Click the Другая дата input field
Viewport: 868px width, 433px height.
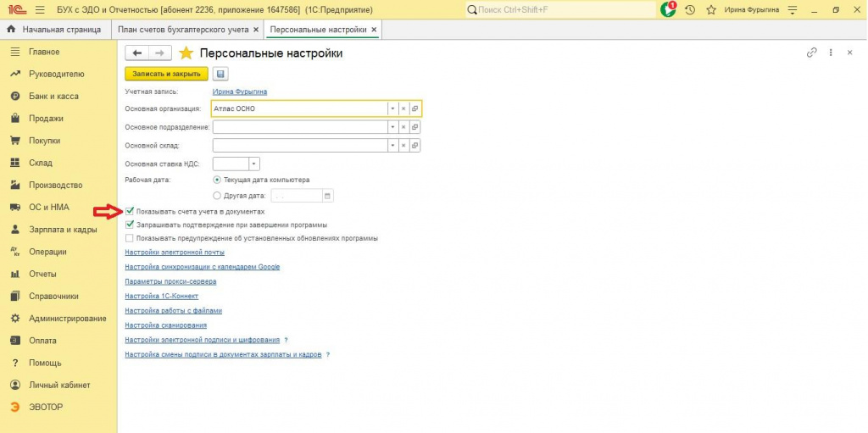[296, 196]
